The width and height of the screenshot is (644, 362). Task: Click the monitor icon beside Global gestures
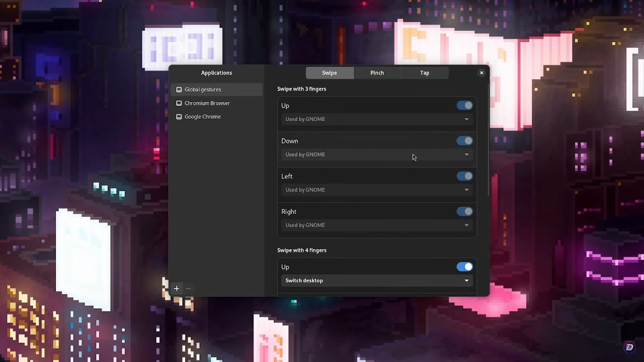[179, 89]
